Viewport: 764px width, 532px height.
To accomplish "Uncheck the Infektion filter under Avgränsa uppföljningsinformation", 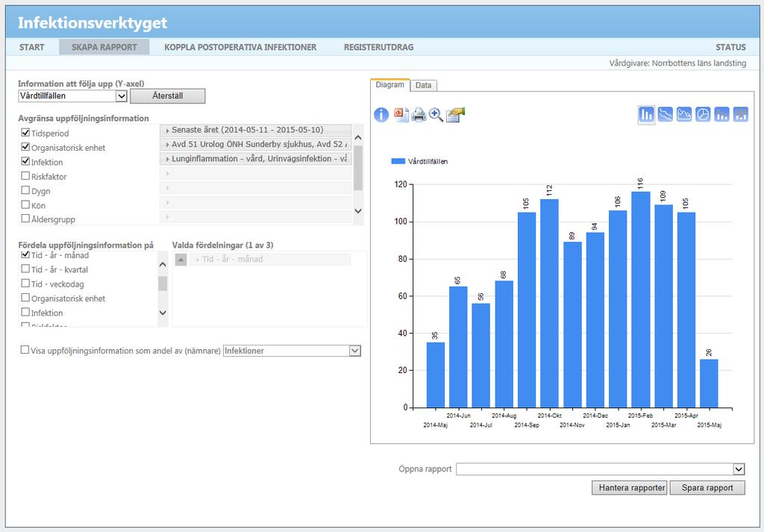I will 26,161.
